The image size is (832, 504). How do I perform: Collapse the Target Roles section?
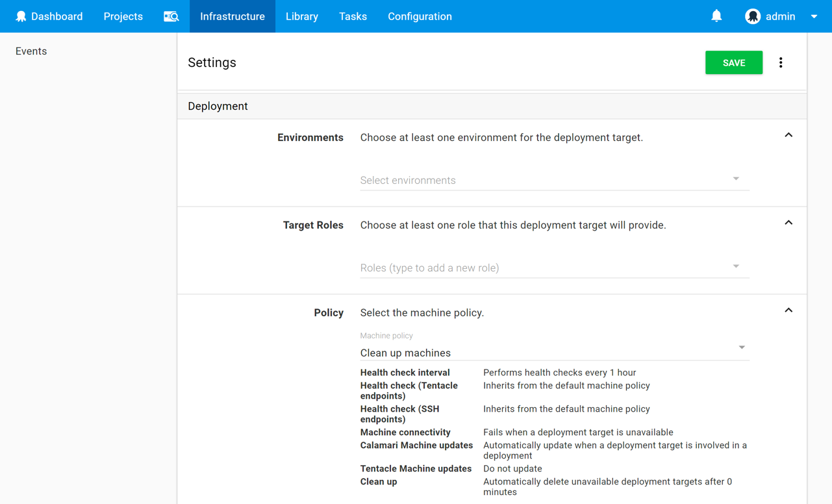coord(788,223)
